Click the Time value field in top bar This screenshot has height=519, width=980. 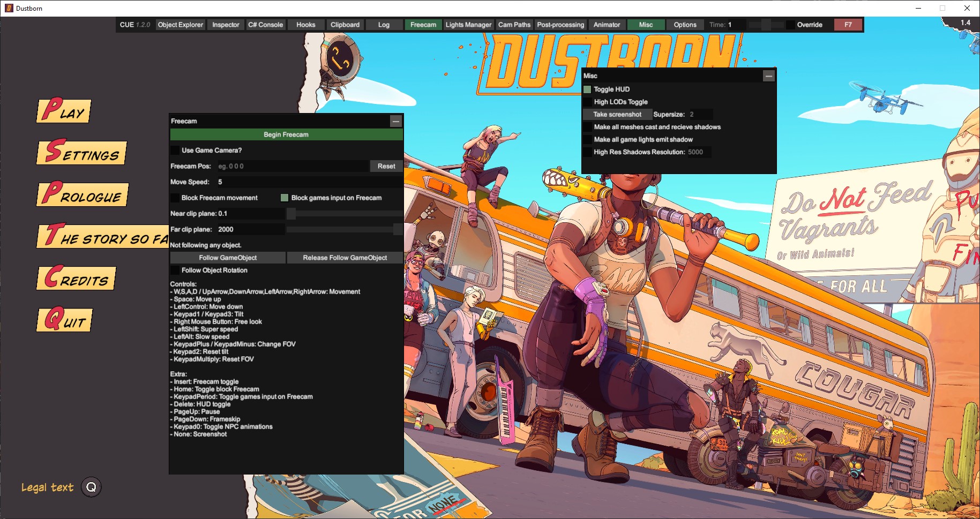tap(736, 25)
